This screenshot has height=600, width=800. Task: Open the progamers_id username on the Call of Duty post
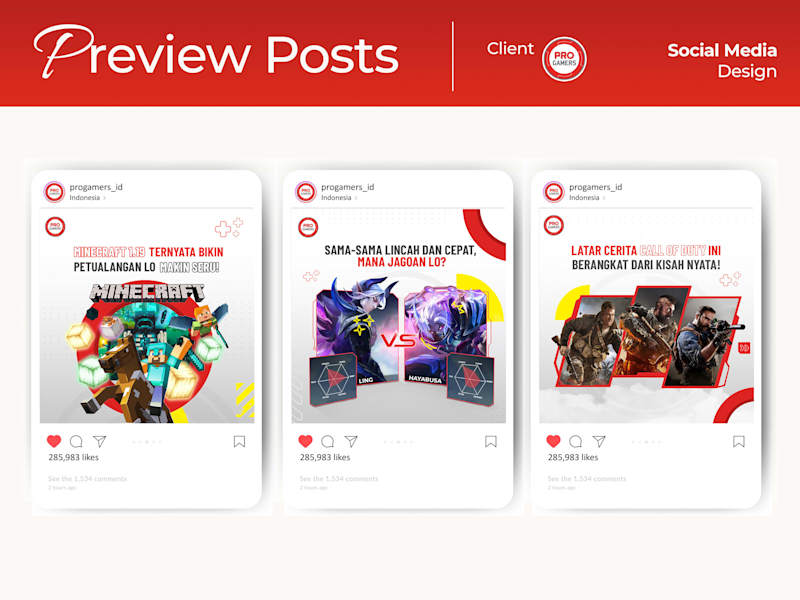(x=595, y=187)
